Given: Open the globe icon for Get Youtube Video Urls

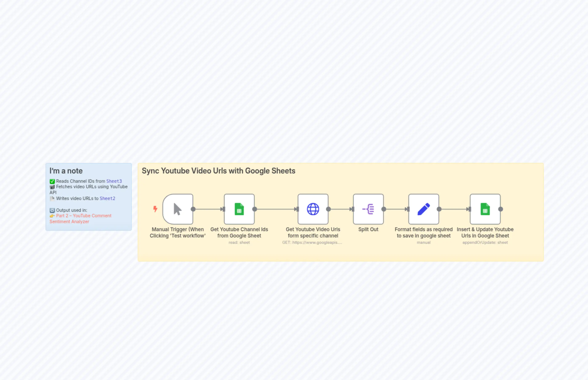Looking at the screenshot, I should [x=313, y=209].
